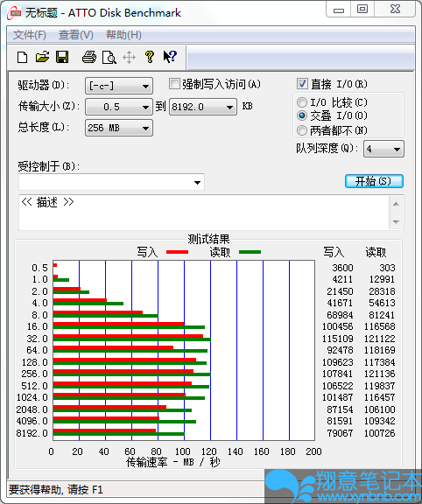Click the 8192.0 row label in chart
The image size is (422, 504).
click(x=32, y=433)
